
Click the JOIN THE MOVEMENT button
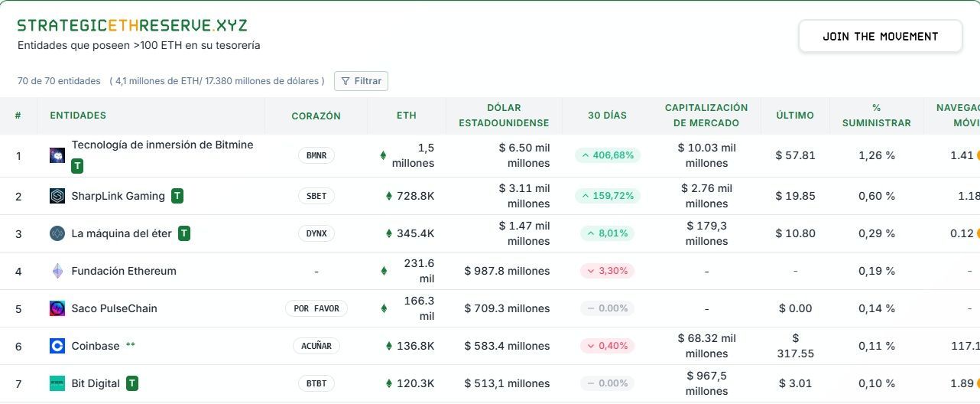881,36
